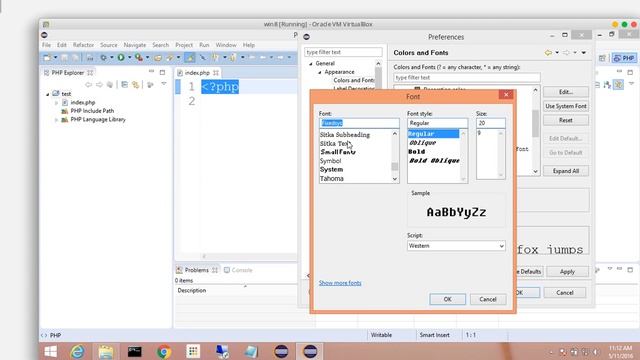Select the index.php editor tab
The width and height of the screenshot is (640, 360).
[197, 73]
